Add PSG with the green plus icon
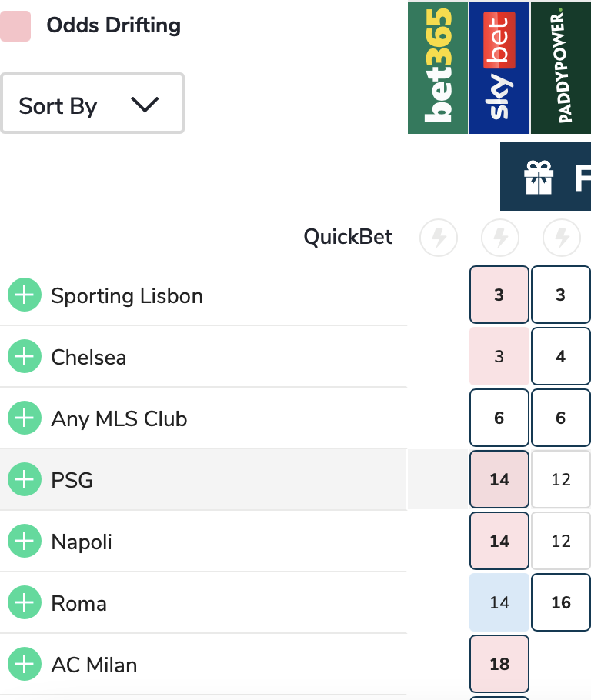 [25, 480]
